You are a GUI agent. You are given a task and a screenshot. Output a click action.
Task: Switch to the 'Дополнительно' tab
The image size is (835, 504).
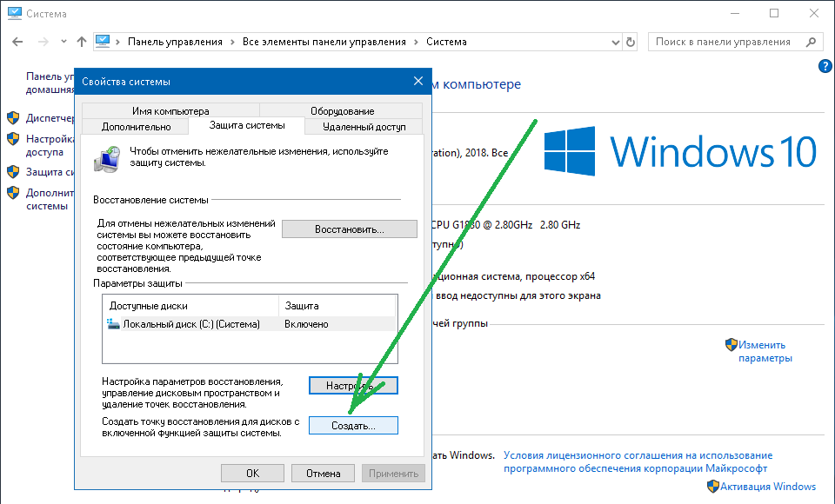click(136, 127)
